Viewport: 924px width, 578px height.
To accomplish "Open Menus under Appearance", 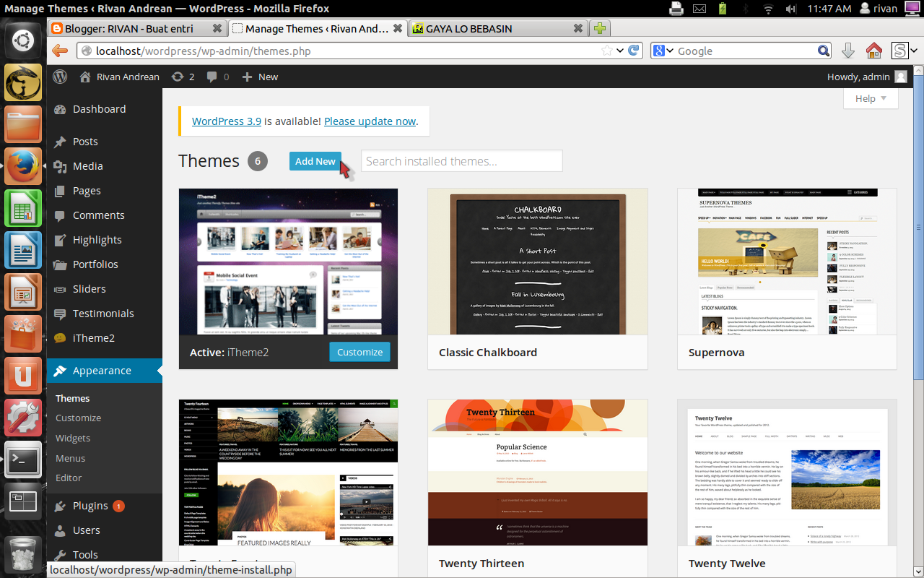I will pos(71,458).
